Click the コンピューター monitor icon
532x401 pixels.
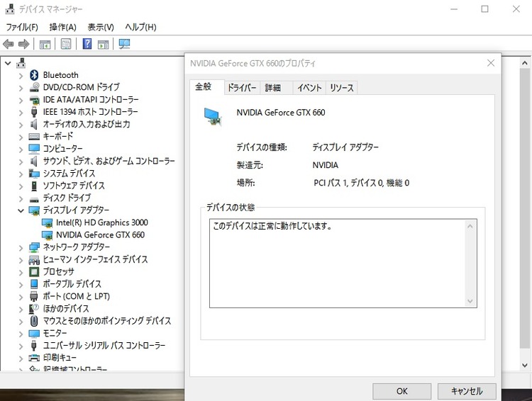point(34,149)
